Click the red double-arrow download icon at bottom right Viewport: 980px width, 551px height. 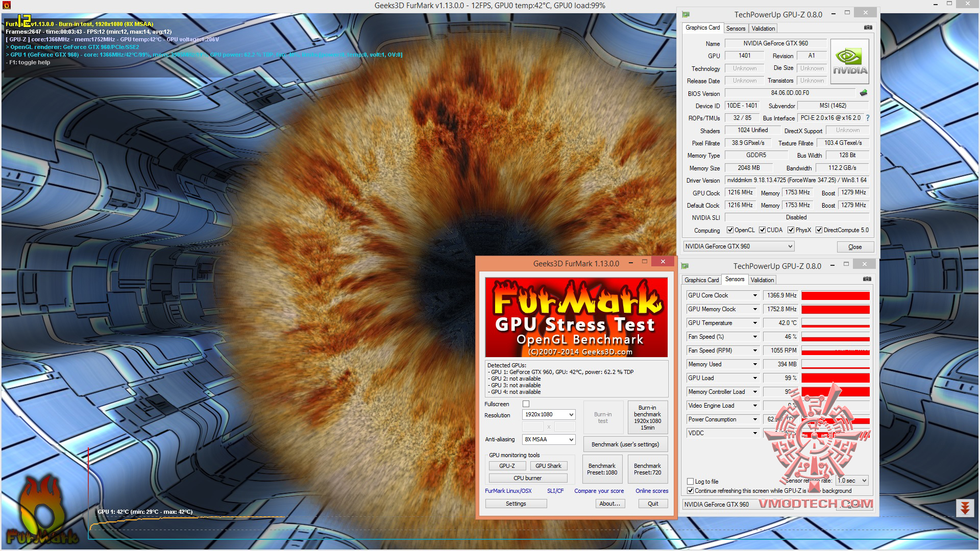pyautogui.click(x=965, y=508)
